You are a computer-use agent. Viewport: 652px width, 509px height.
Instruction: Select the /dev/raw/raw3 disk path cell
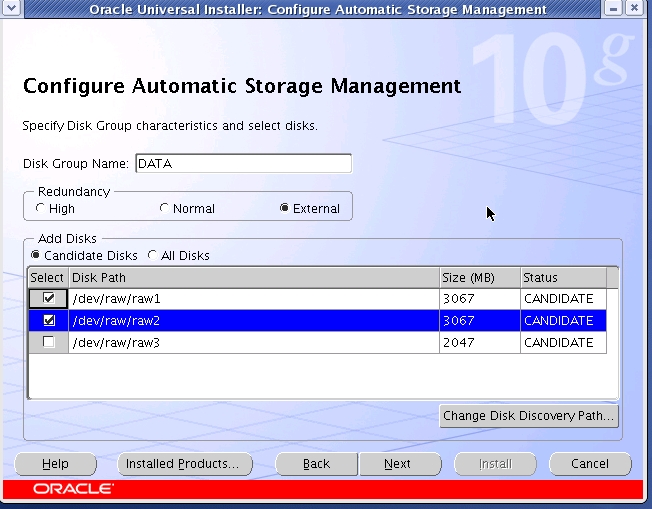click(x=254, y=343)
